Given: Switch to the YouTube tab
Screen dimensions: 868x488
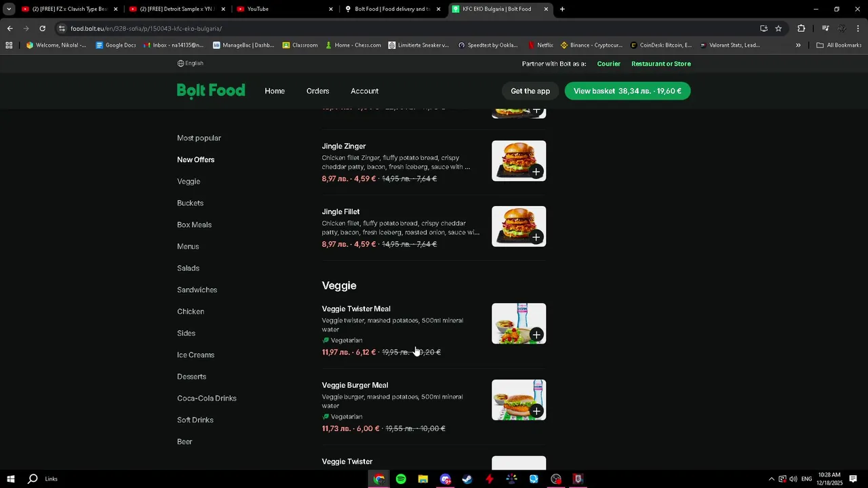Looking at the screenshot, I should point(284,9).
